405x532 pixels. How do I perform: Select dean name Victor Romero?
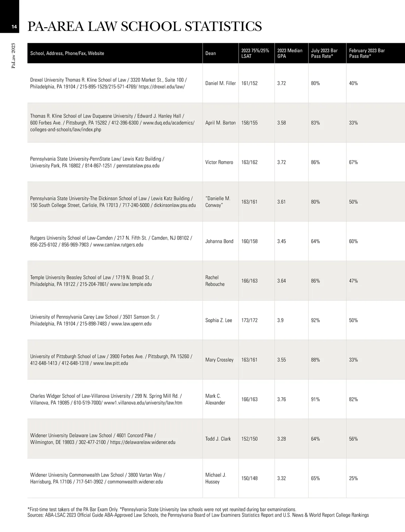(219, 162)
